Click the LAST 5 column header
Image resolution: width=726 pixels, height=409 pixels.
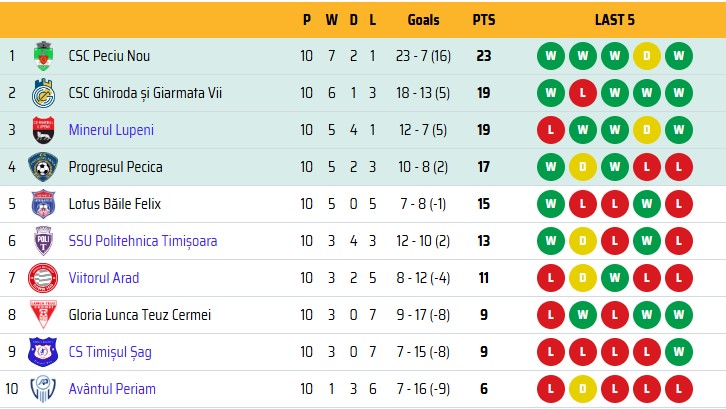click(614, 20)
